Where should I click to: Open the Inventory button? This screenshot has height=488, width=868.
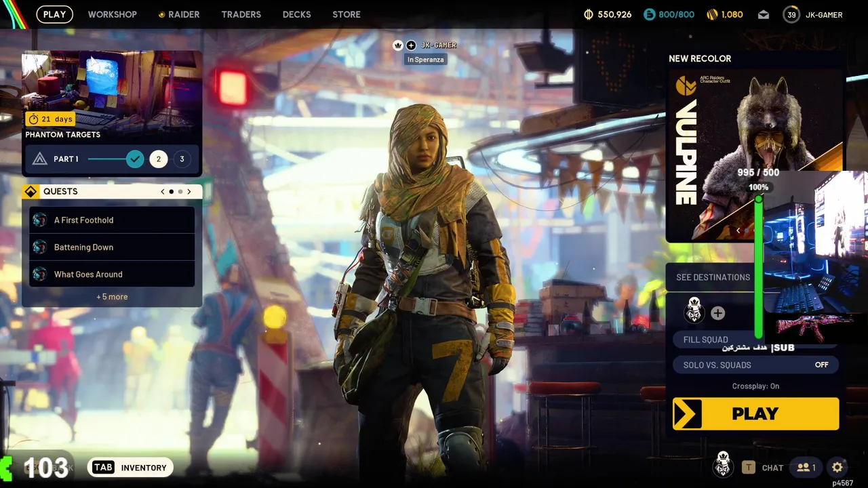130,468
